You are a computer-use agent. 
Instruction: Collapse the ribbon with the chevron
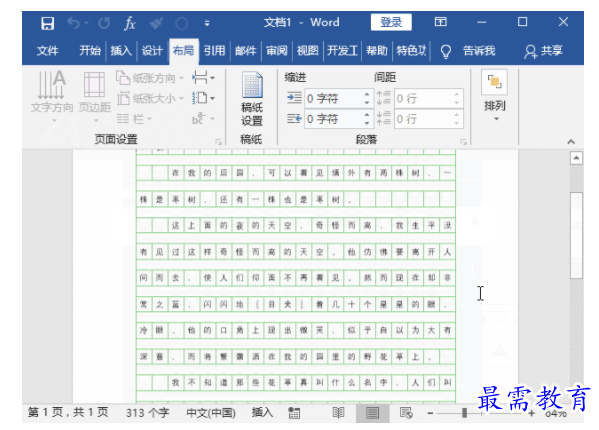(571, 142)
